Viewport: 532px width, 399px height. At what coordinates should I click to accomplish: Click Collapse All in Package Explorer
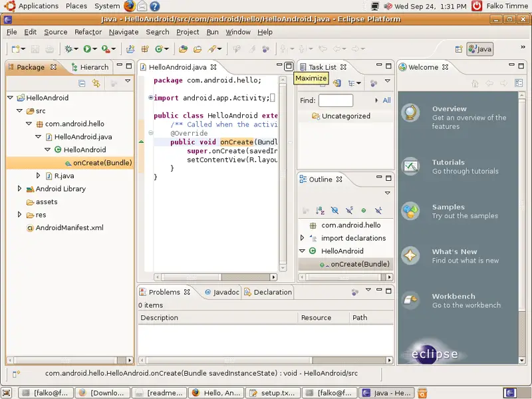tap(82, 83)
